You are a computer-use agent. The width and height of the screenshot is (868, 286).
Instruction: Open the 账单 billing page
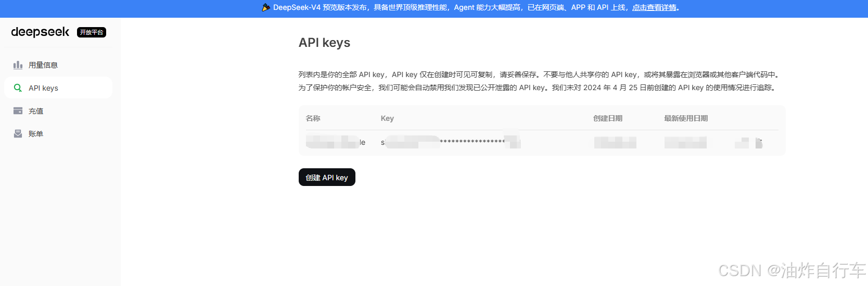[x=58, y=134]
